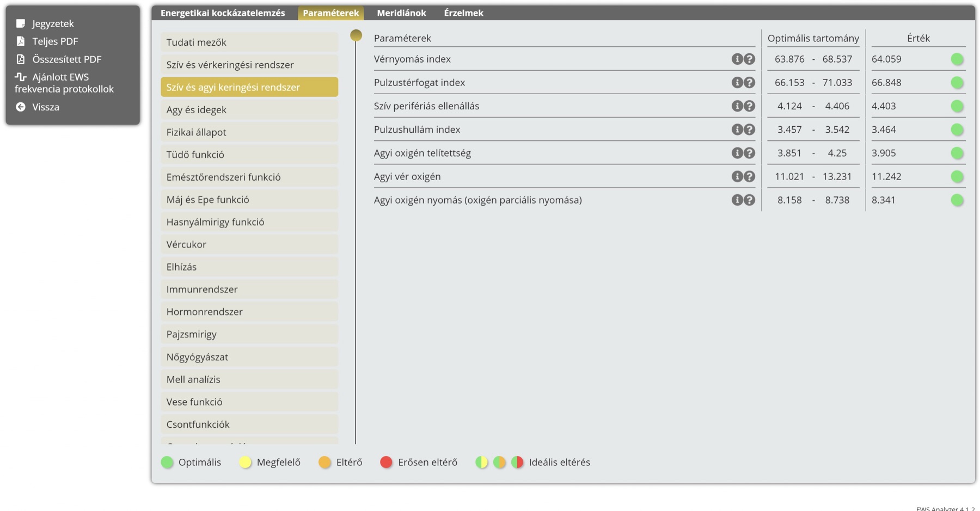
Task: Open info icon for Vérnyomás index
Action: pyautogui.click(x=737, y=59)
